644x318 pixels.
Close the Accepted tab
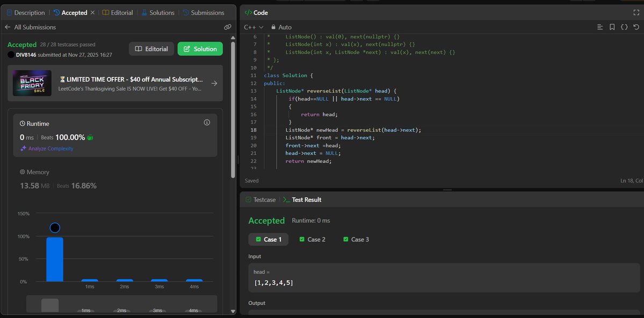(x=92, y=13)
